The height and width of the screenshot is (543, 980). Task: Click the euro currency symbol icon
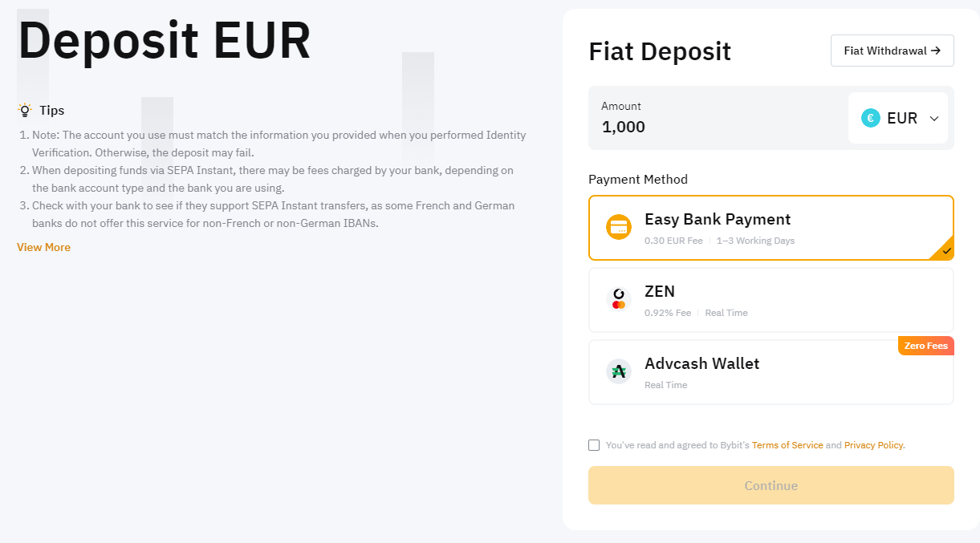[871, 118]
